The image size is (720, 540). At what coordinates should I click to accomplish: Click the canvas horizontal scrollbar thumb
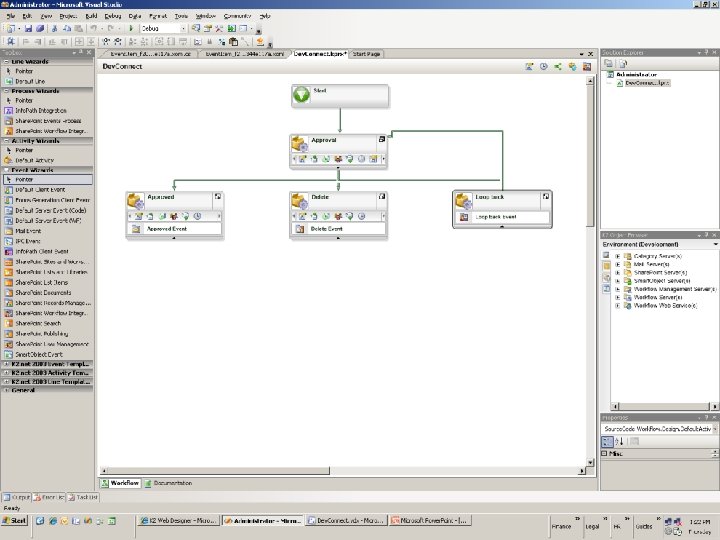pyautogui.click(x=218, y=471)
